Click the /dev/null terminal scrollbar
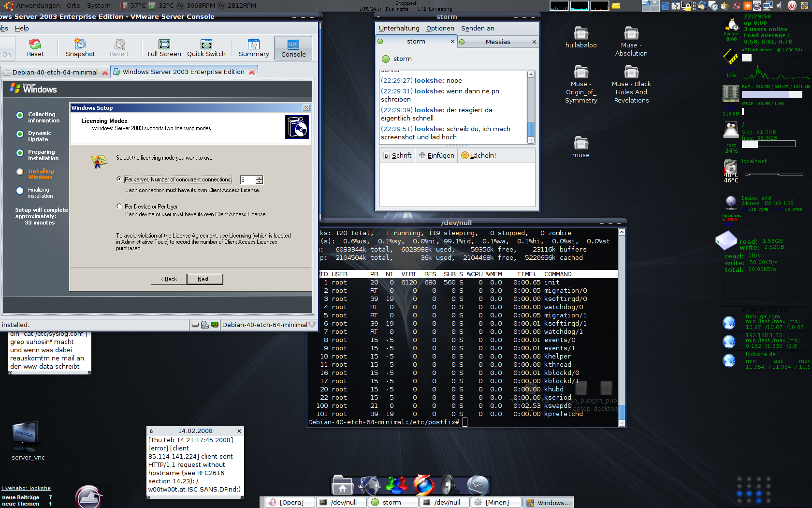The width and height of the screenshot is (812, 508). 622,327
